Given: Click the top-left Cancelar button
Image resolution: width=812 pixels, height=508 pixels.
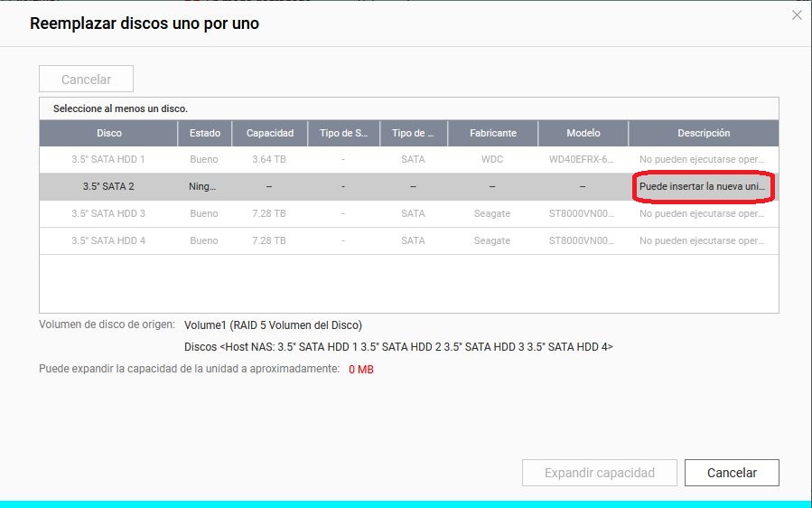Looking at the screenshot, I should [86, 80].
